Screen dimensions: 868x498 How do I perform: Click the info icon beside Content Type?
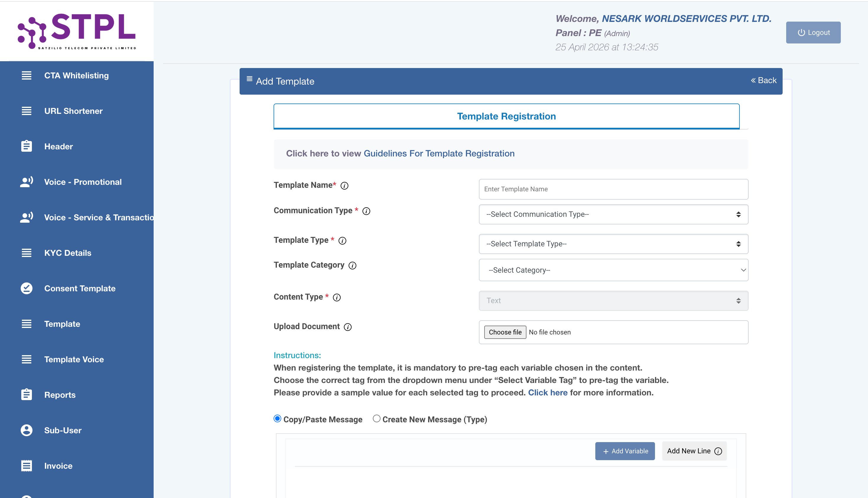[x=337, y=297]
